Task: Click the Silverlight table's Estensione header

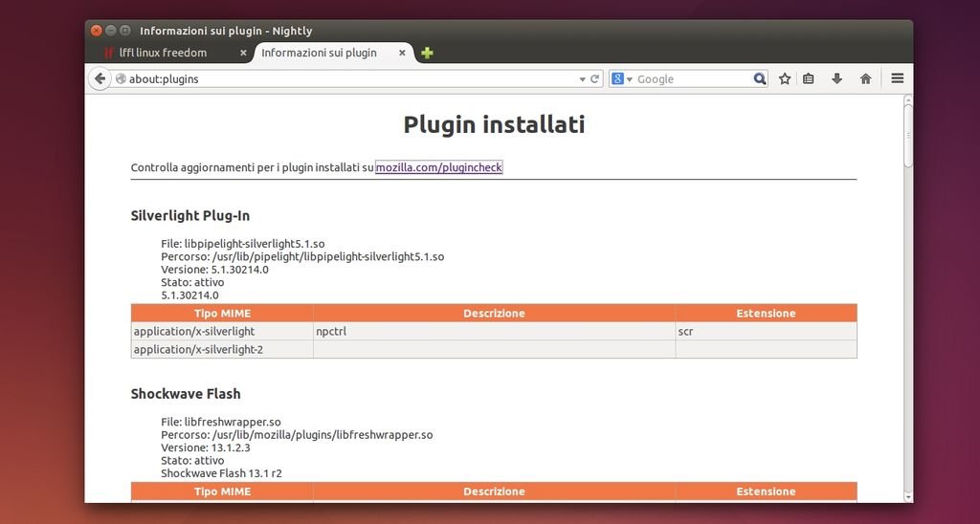Action: click(766, 314)
